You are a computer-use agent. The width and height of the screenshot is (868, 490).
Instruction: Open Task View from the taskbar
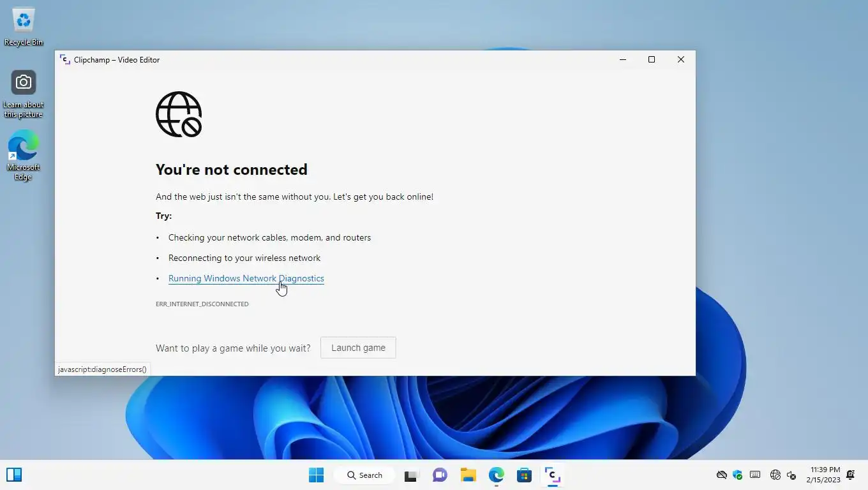410,475
